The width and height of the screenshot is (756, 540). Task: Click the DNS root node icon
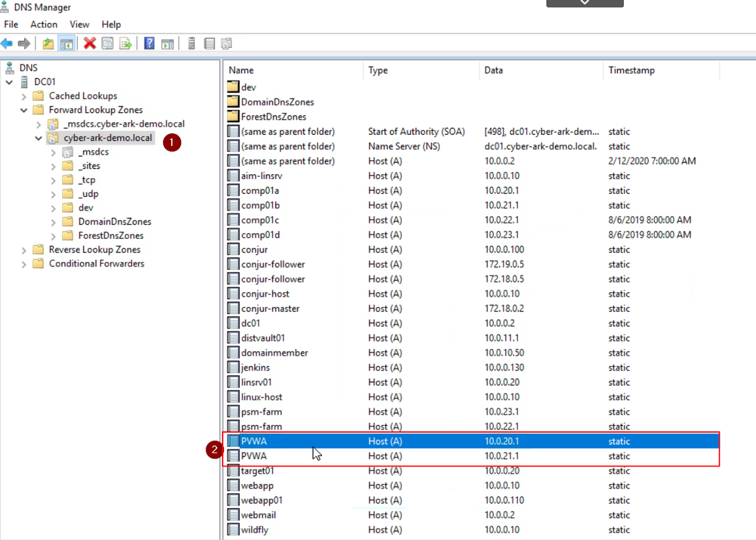[x=9, y=67]
